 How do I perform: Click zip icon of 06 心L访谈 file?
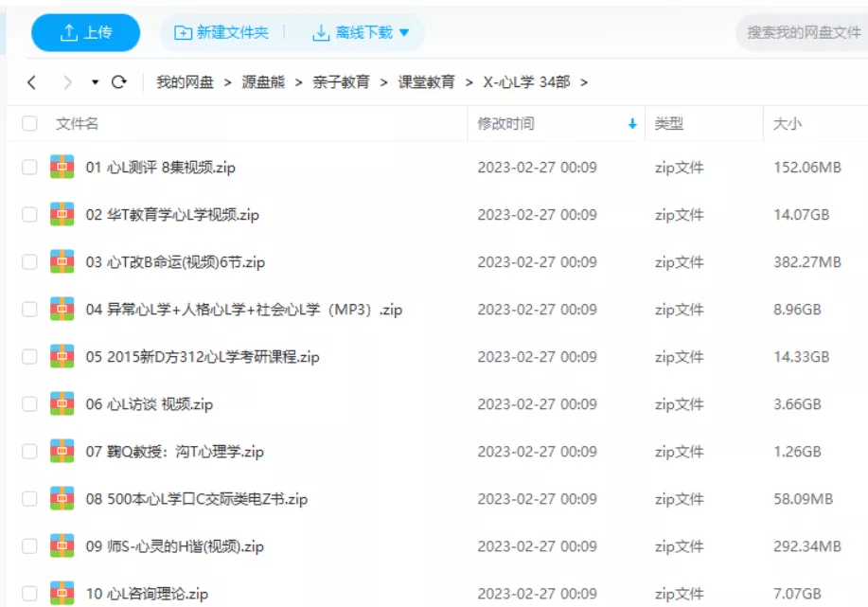[62, 404]
